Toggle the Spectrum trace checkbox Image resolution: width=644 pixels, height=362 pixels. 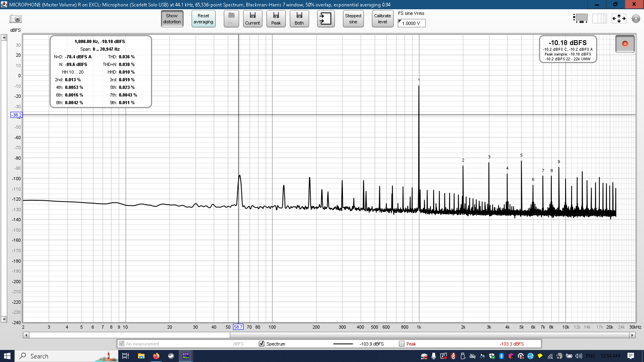[262, 343]
